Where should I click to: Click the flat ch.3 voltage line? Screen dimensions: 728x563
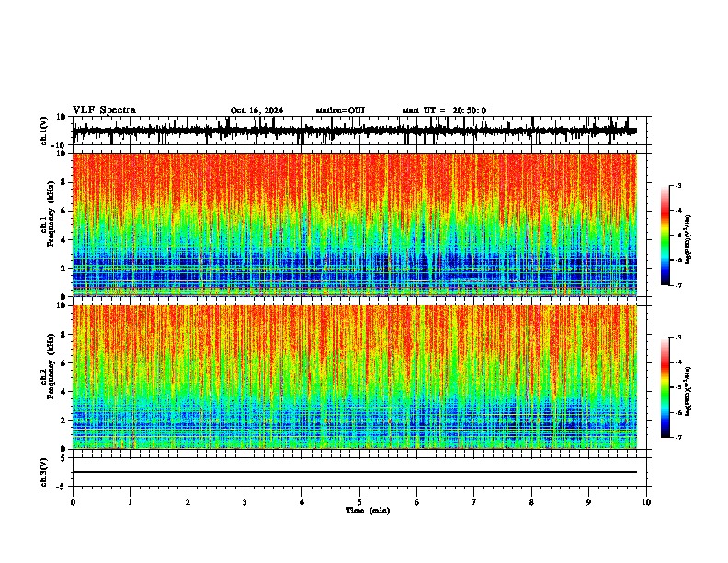pyautogui.click(x=355, y=472)
